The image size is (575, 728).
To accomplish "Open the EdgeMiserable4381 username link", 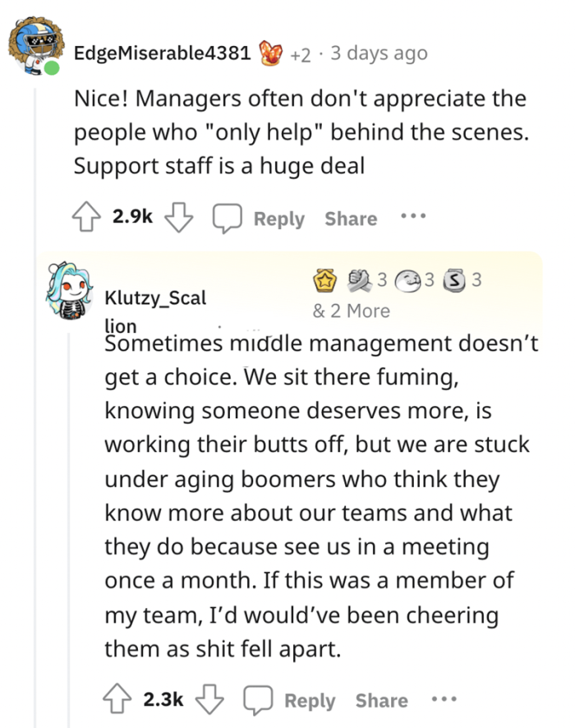I will [162, 53].
